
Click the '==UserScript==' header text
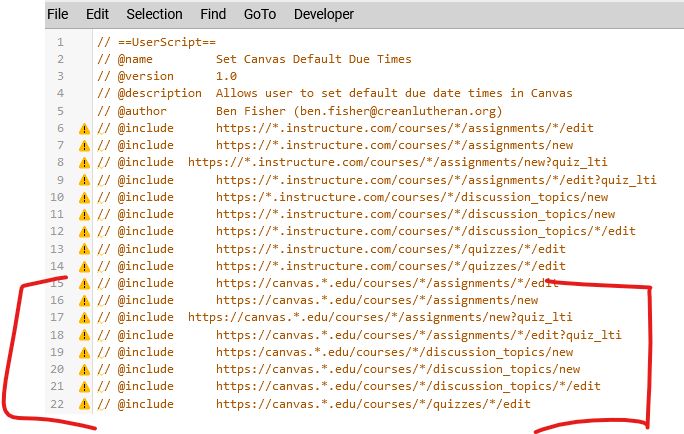pos(167,42)
